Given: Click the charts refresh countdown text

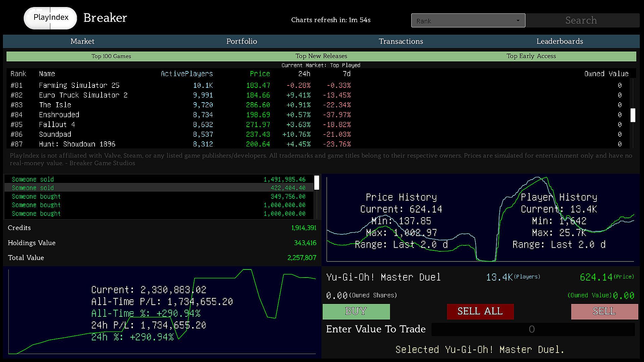Looking at the screenshot, I should [x=331, y=20].
